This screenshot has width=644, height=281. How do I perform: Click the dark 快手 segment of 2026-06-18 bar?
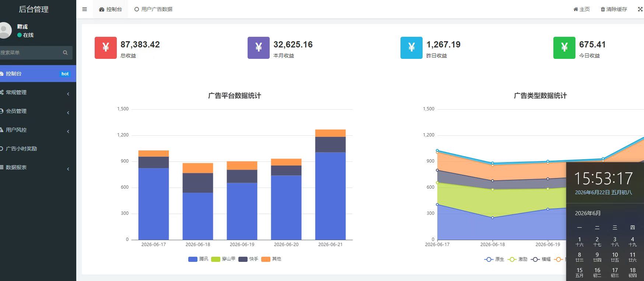pyautogui.click(x=198, y=183)
